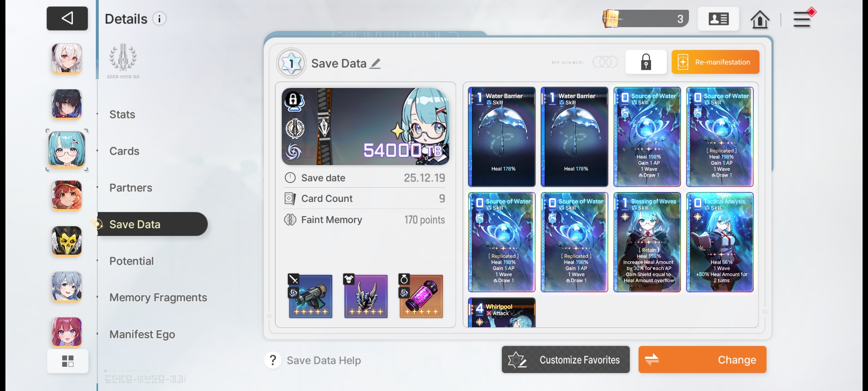The height and width of the screenshot is (391, 868).
Task: Tap the back arrow button
Action: pyautogui.click(x=67, y=18)
